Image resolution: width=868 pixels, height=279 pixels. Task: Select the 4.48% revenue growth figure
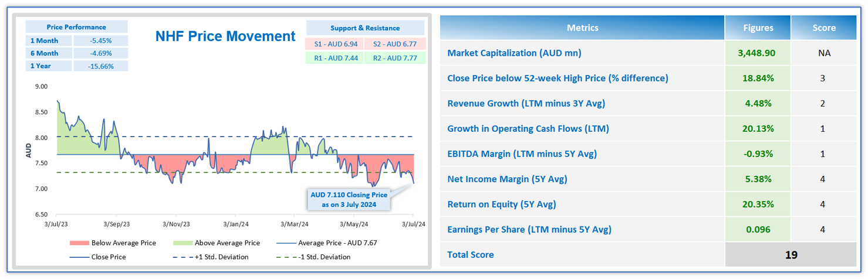click(x=757, y=103)
